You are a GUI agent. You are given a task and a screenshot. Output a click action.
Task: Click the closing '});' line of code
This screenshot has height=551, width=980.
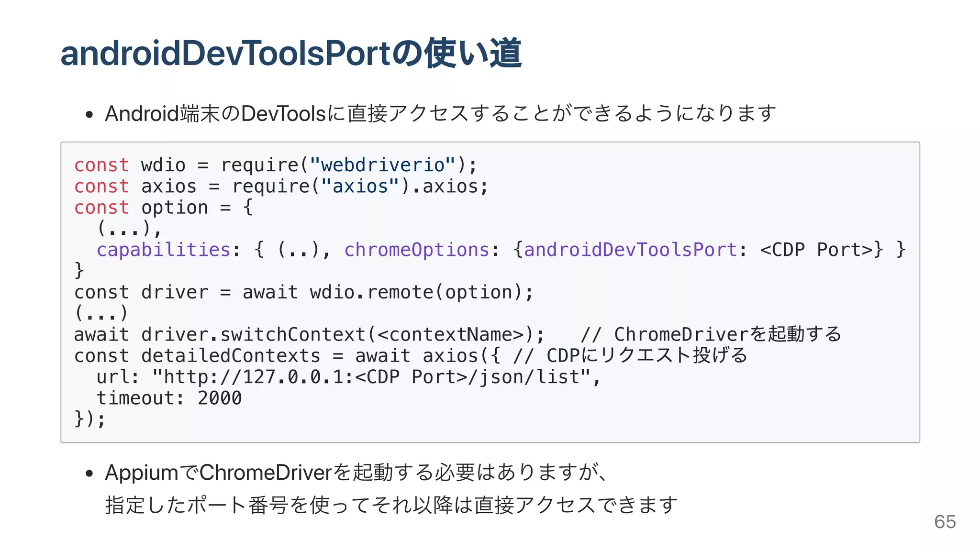[x=90, y=419]
